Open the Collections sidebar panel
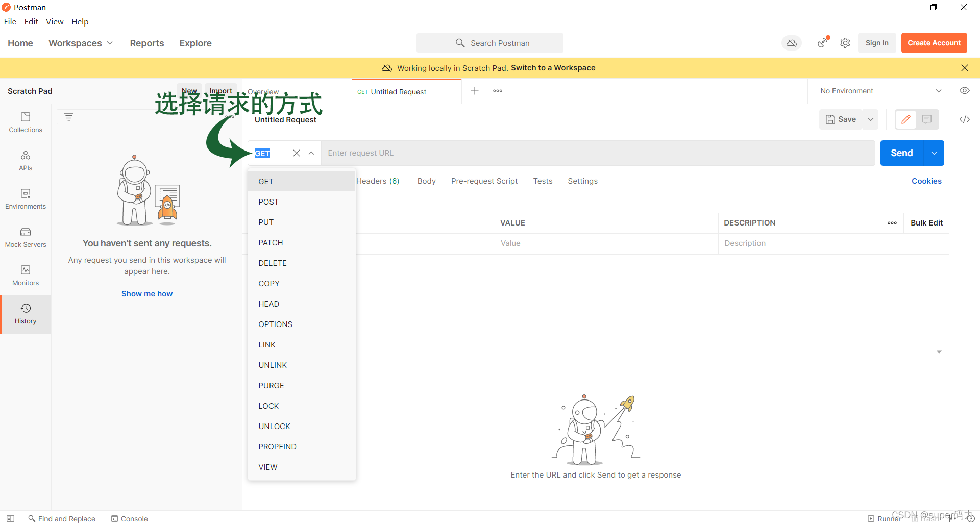Screen dimensions: 980x525 pyautogui.click(x=26, y=122)
